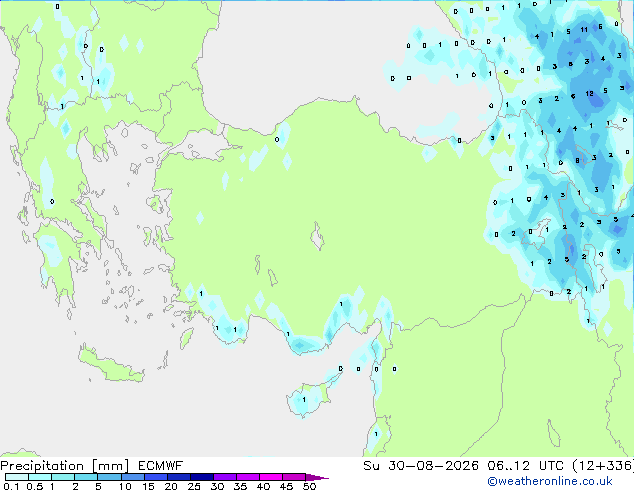Click the legend label '0.5'
Screen dimensions: 634x490
point(34,486)
